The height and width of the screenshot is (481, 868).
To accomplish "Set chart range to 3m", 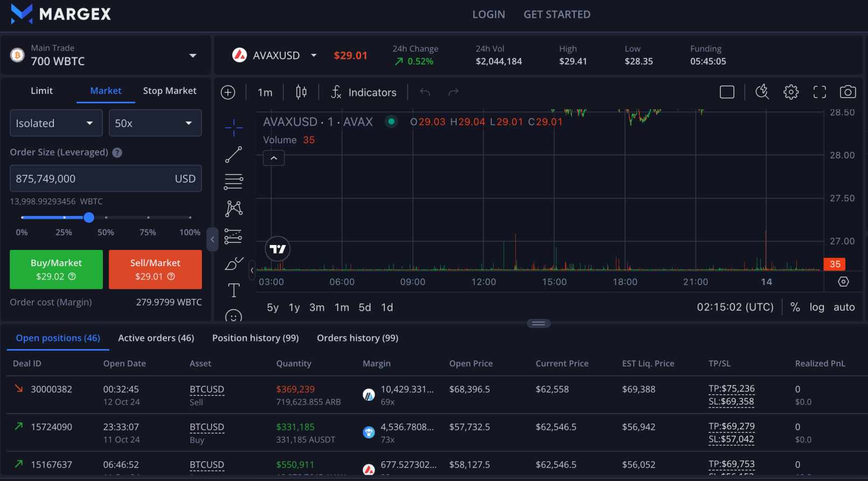I will coord(317,307).
